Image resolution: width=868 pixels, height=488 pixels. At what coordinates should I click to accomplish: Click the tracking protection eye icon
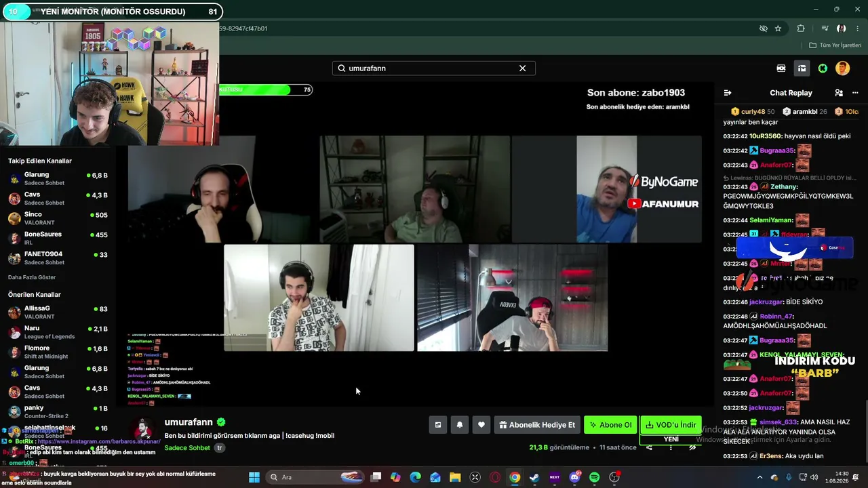point(763,28)
